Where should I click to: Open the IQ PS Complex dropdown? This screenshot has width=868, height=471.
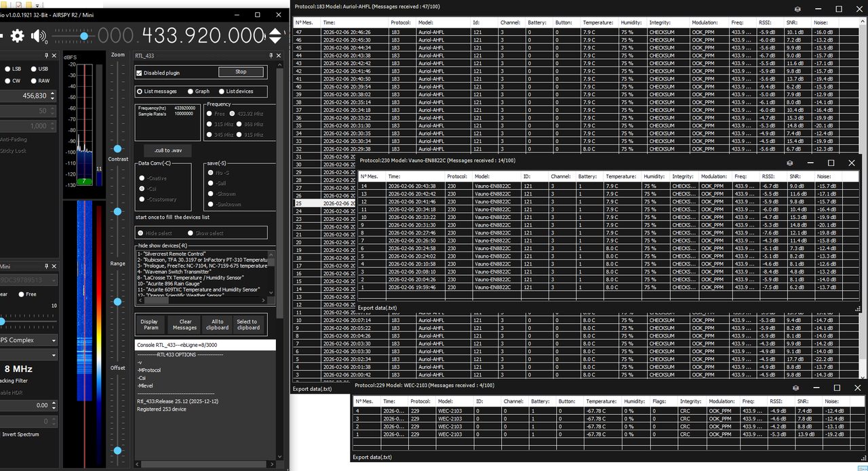[x=27, y=340]
